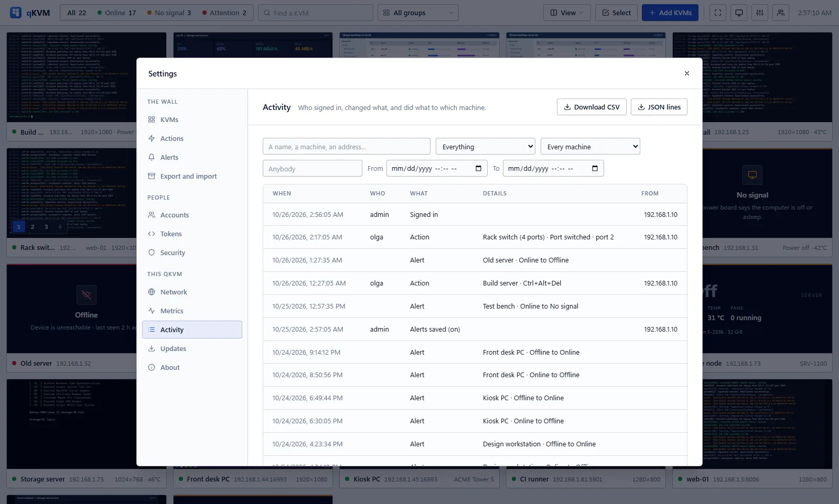Download activity log as CSV
Viewport: 839px width, 504px height.
[591, 107]
